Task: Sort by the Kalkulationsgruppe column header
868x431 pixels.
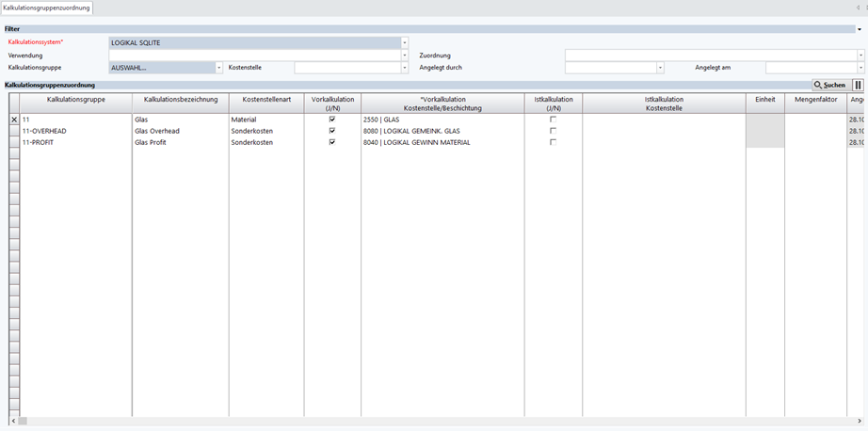Action: coord(76,99)
